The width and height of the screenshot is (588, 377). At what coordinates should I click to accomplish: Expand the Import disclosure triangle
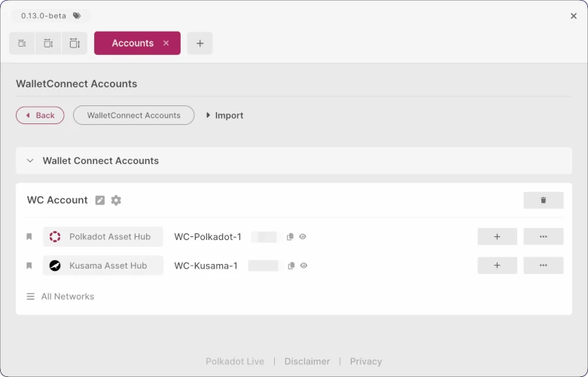pos(209,116)
